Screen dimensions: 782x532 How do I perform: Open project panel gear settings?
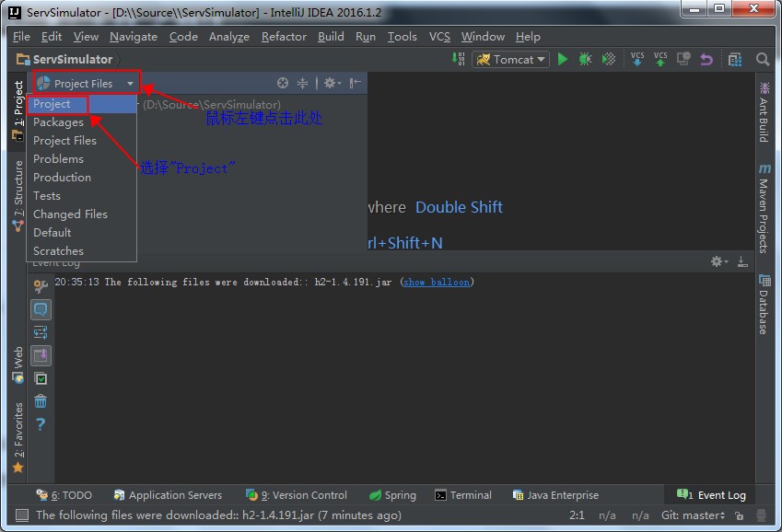pos(332,83)
